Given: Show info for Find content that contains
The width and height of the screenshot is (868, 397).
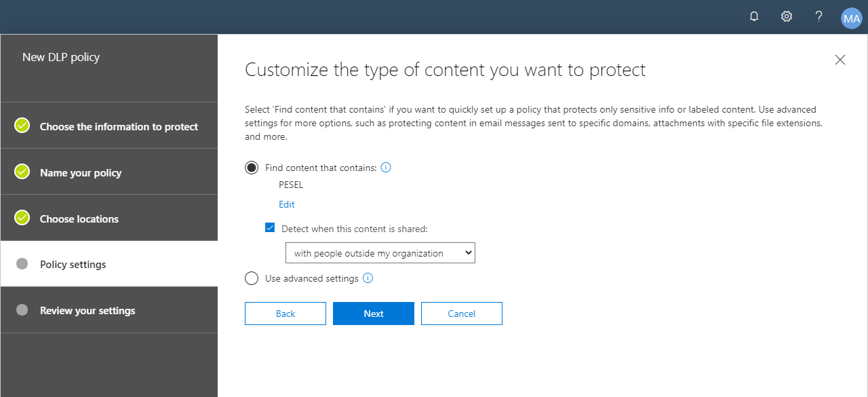Looking at the screenshot, I should coord(386,168).
